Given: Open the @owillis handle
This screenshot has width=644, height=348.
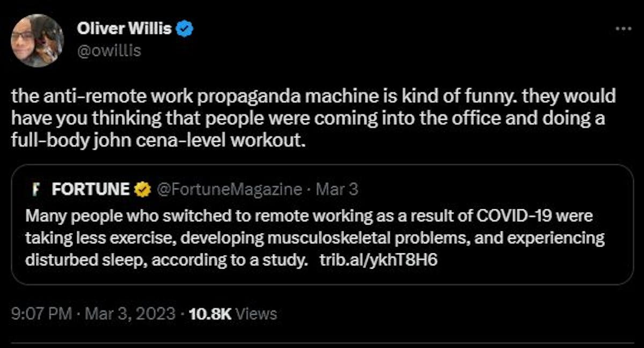Looking at the screenshot, I should [109, 51].
